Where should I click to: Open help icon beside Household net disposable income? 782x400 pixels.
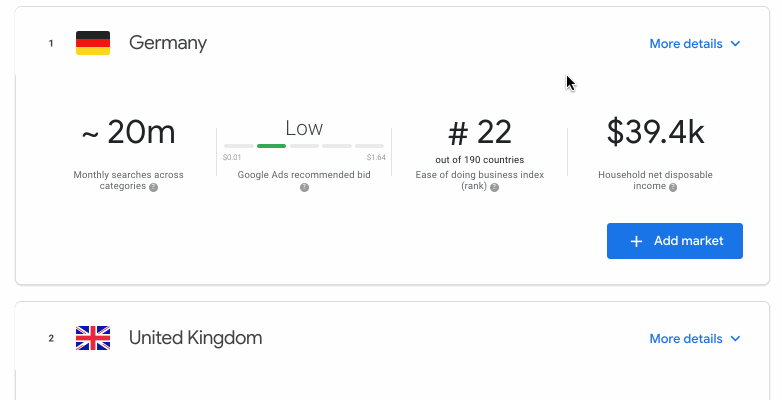click(673, 187)
